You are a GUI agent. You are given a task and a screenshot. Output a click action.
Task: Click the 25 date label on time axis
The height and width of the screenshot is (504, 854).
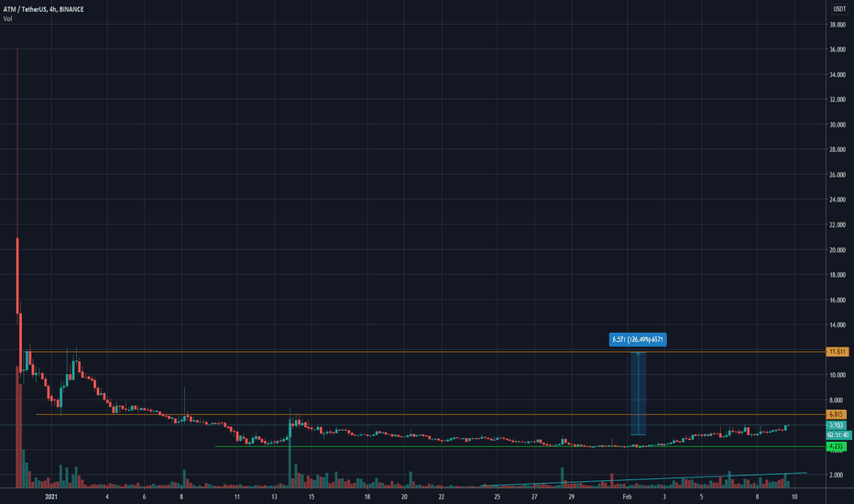click(497, 497)
